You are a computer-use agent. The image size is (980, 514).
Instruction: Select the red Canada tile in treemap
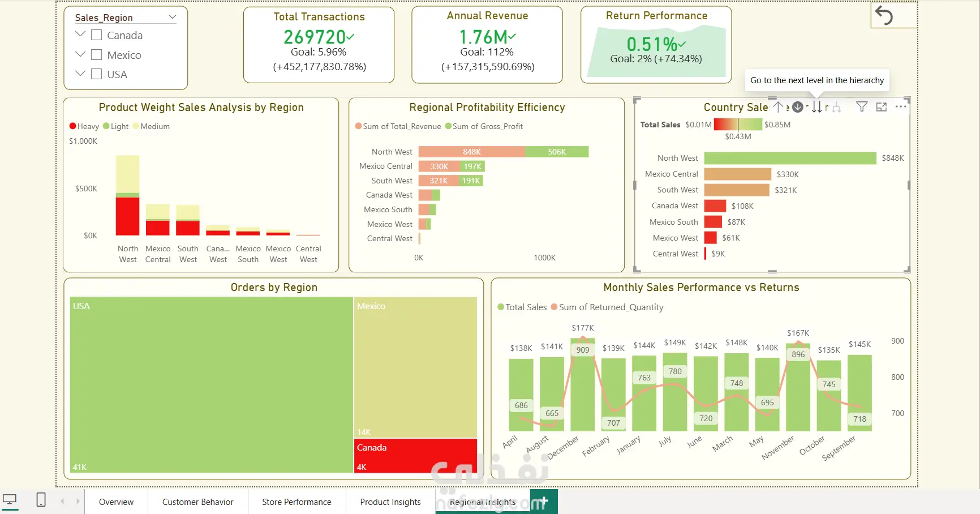415,456
